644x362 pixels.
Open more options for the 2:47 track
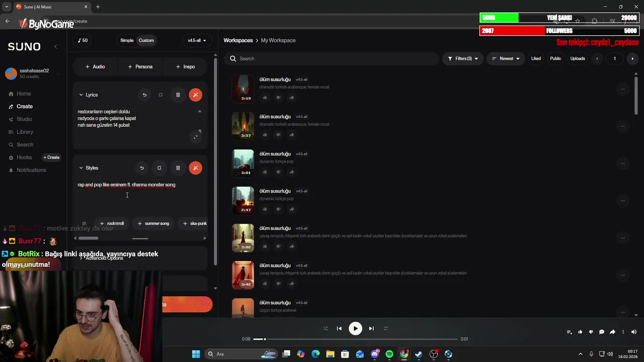click(622, 201)
